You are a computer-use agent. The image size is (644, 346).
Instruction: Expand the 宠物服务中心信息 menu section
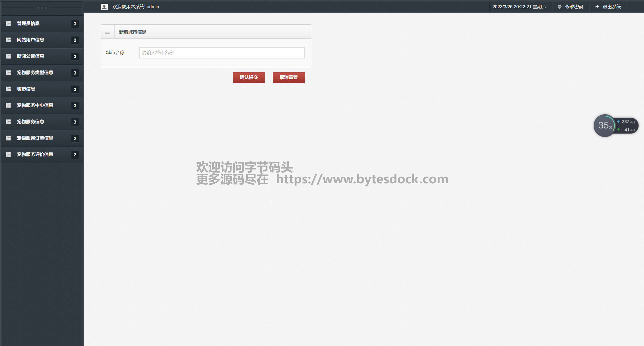(35, 105)
